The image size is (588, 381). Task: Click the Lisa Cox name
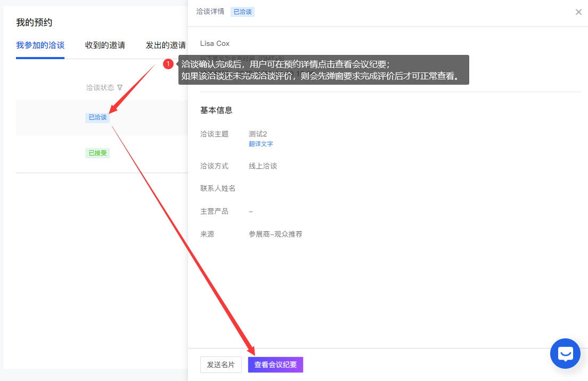tap(215, 43)
